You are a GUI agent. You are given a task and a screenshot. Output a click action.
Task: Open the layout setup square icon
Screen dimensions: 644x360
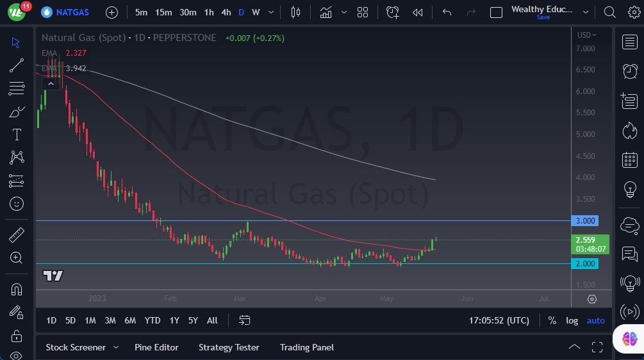[x=496, y=12]
